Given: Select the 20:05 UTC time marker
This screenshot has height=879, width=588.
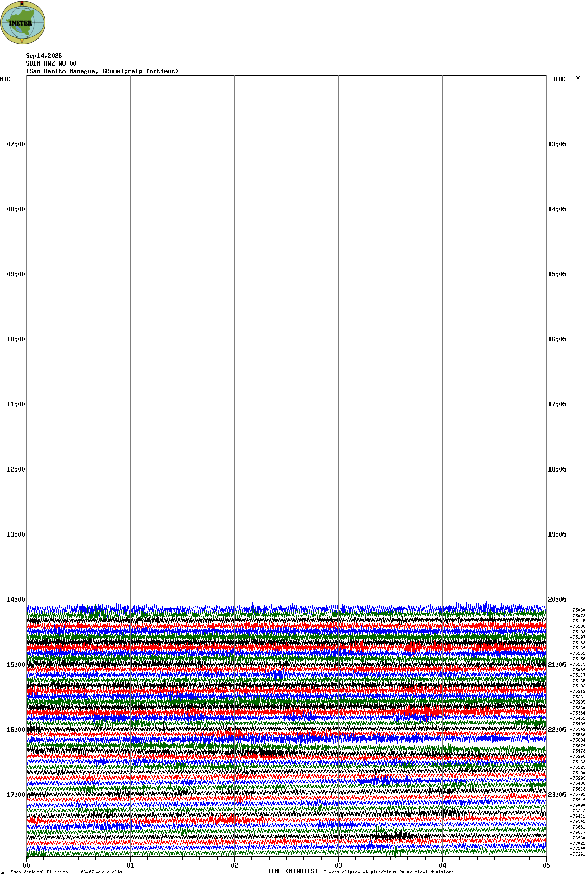Looking at the screenshot, I should [557, 600].
